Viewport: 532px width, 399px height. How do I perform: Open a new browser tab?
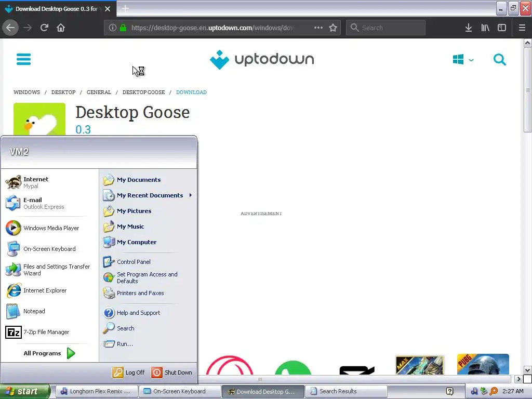(125, 8)
